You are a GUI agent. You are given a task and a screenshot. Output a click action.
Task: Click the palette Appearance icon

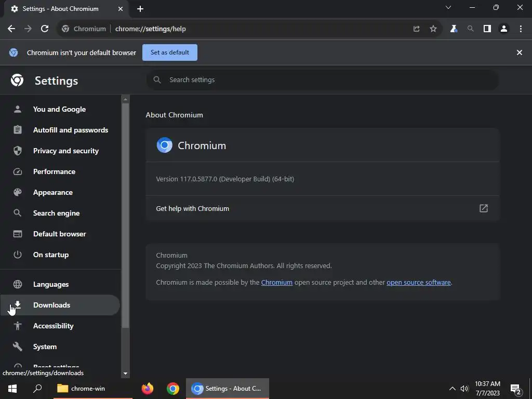click(18, 192)
